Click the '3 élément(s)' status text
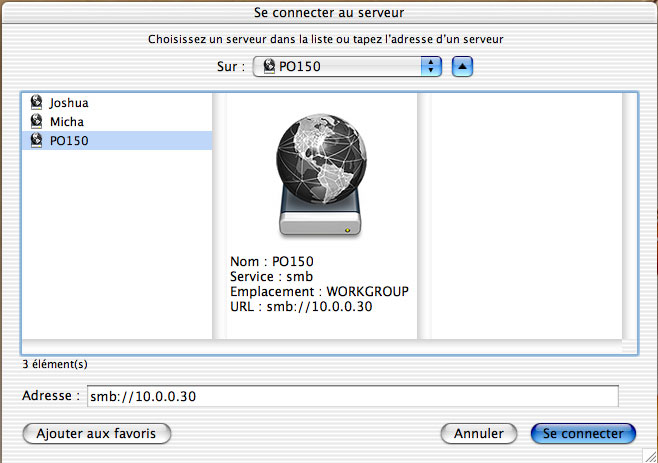The image size is (658, 463). click(x=55, y=364)
